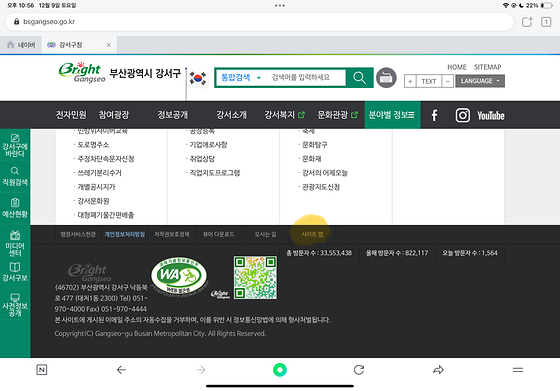Open 행정서비스헌장 footer link
This screenshot has height=391, width=560.
click(78, 235)
